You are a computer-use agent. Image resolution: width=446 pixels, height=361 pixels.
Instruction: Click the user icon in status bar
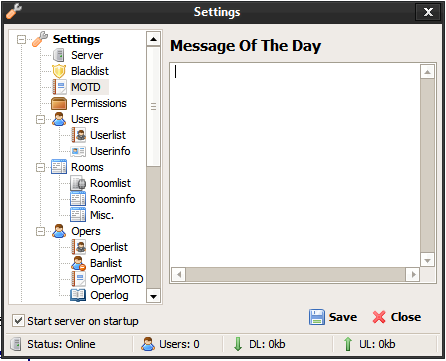[148, 344]
